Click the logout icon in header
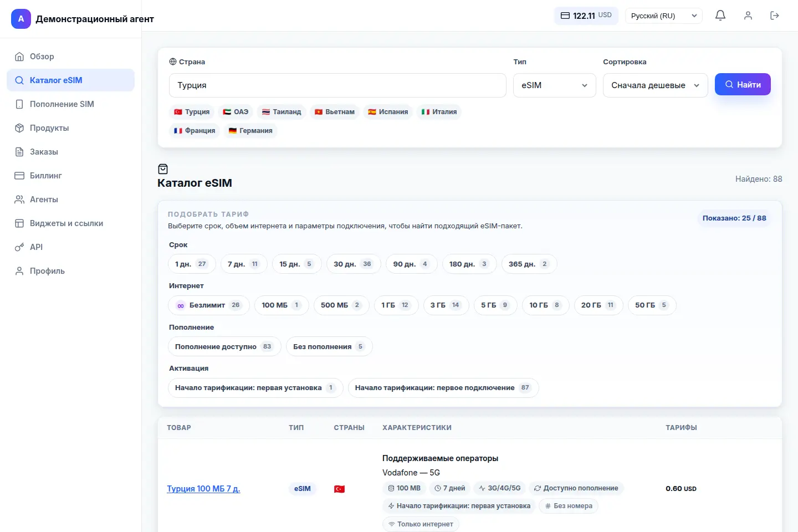The width and height of the screenshot is (798, 532). (x=775, y=16)
